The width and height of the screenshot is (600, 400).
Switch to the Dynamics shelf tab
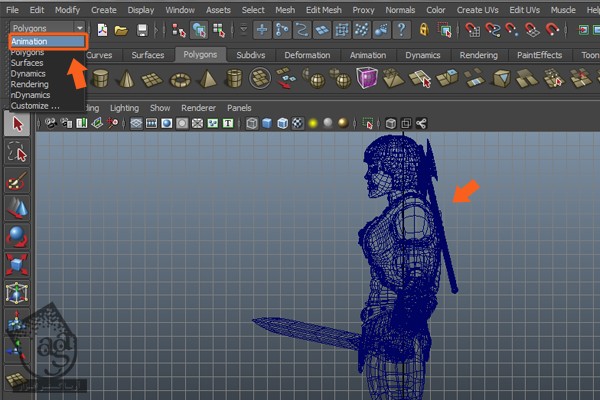point(422,55)
